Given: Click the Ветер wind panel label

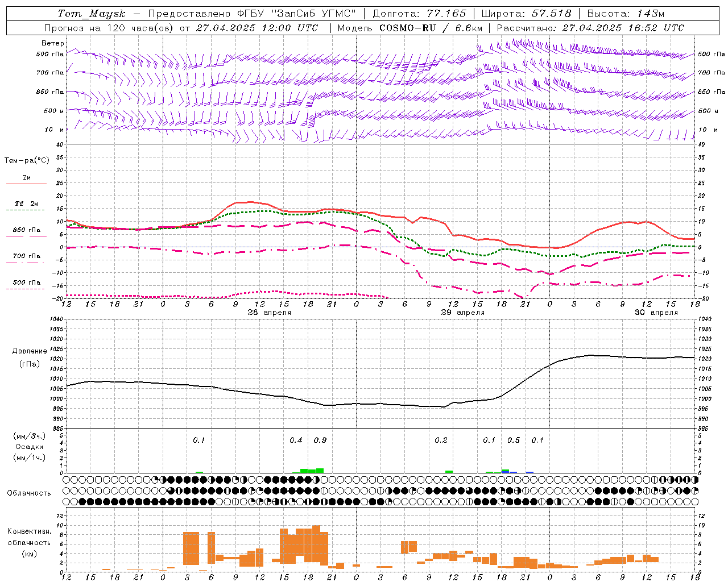Looking at the screenshot, I should click(x=53, y=43).
